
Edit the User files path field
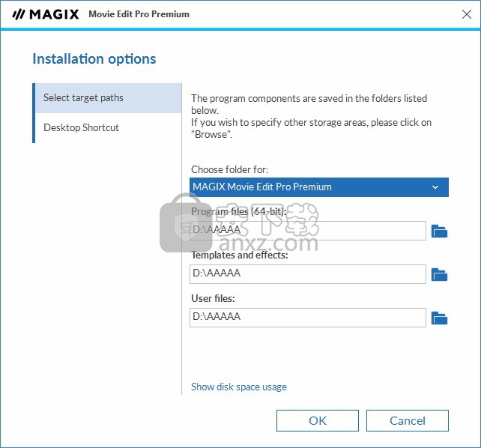[308, 318]
